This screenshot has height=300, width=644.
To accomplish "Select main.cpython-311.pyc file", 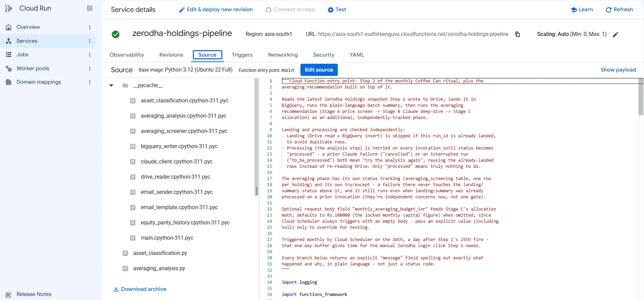I will tap(167, 238).
